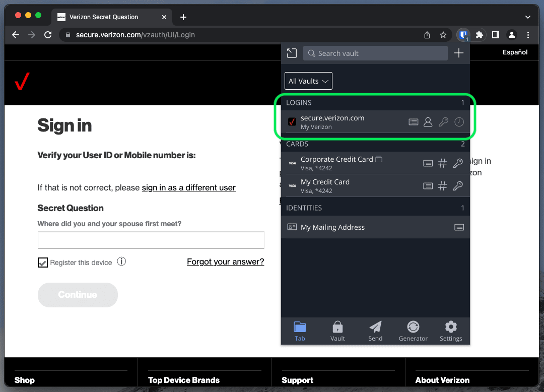Copy verification code for secure.verizon.com
This screenshot has height=392, width=544.
click(x=459, y=122)
